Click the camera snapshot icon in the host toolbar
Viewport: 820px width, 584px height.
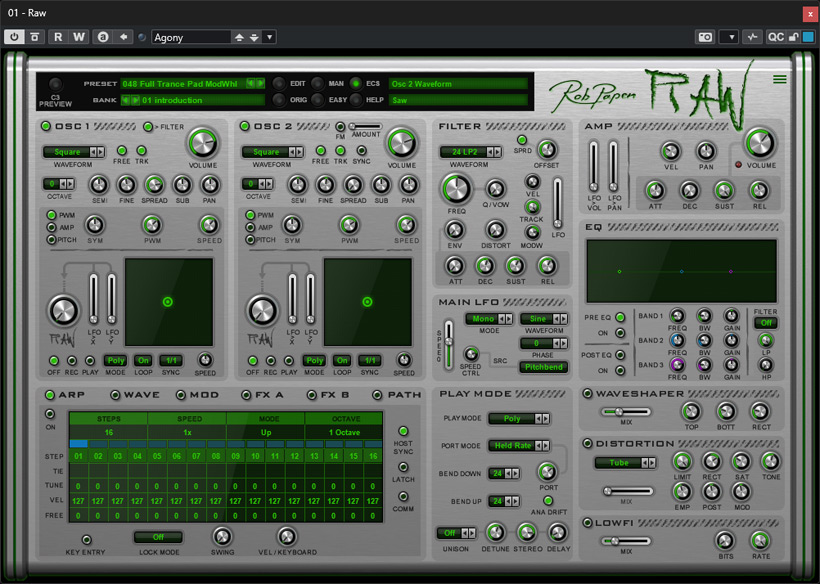(x=705, y=37)
